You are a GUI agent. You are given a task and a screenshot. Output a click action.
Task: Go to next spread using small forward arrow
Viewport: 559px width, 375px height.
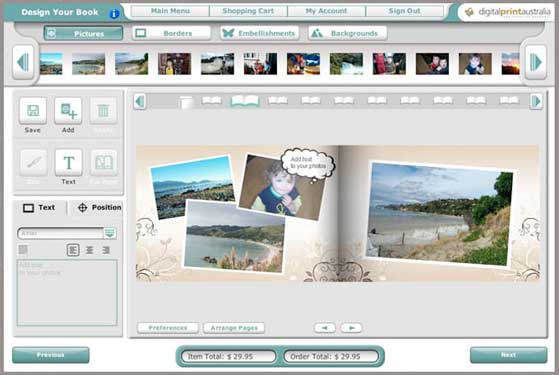(351, 328)
